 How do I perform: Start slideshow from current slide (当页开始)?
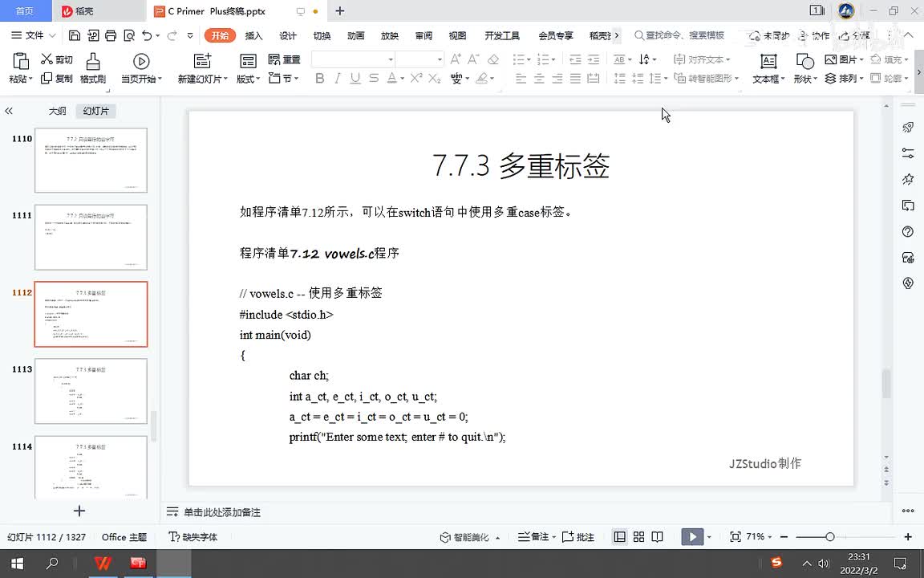pos(141,67)
